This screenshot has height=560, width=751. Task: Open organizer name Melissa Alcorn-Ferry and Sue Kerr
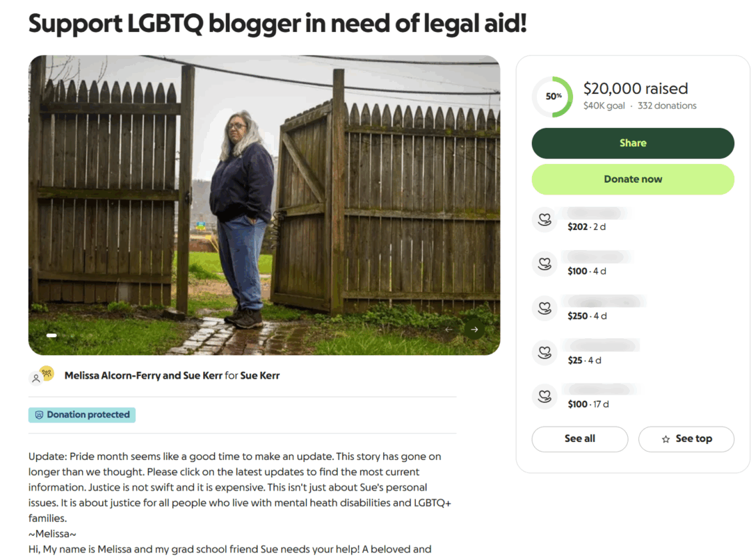tap(143, 375)
